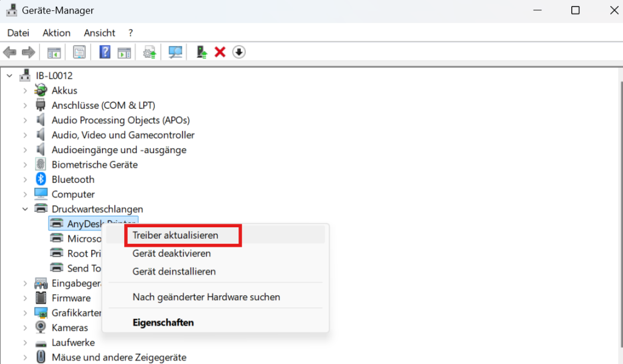Screen dimensions: 623x364
Task: Choose Nach geänderter Hardware suchen
Action: 215,297
